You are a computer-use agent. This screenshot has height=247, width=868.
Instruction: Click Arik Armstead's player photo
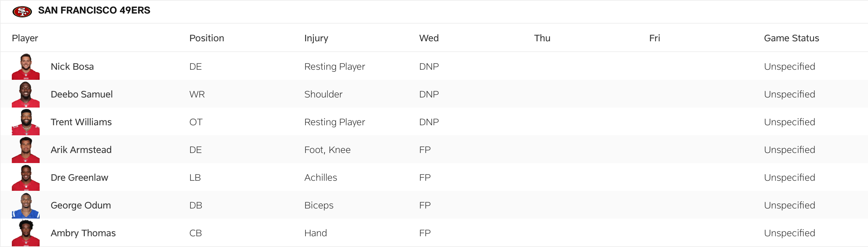[26, 150]
